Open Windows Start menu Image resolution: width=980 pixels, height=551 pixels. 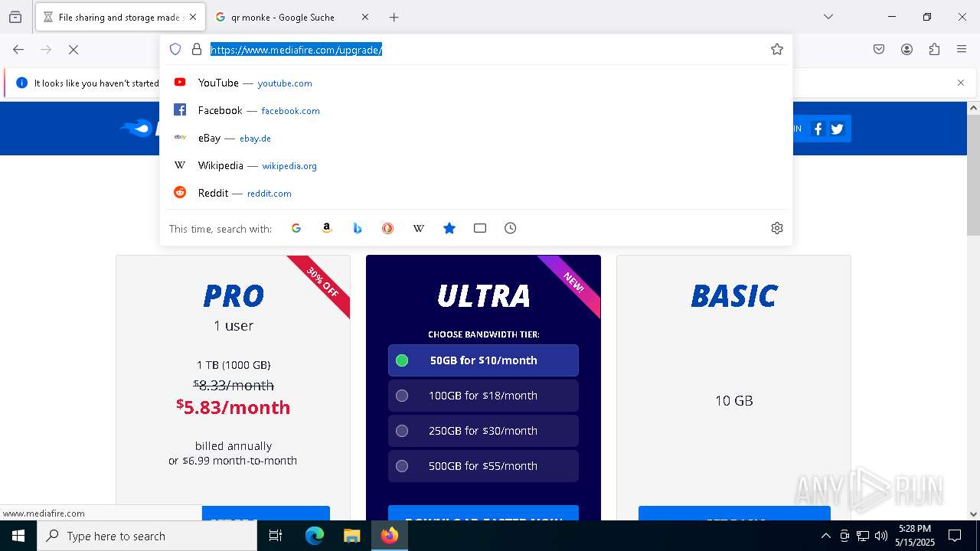pyautogui.click(x=18, y=536)
